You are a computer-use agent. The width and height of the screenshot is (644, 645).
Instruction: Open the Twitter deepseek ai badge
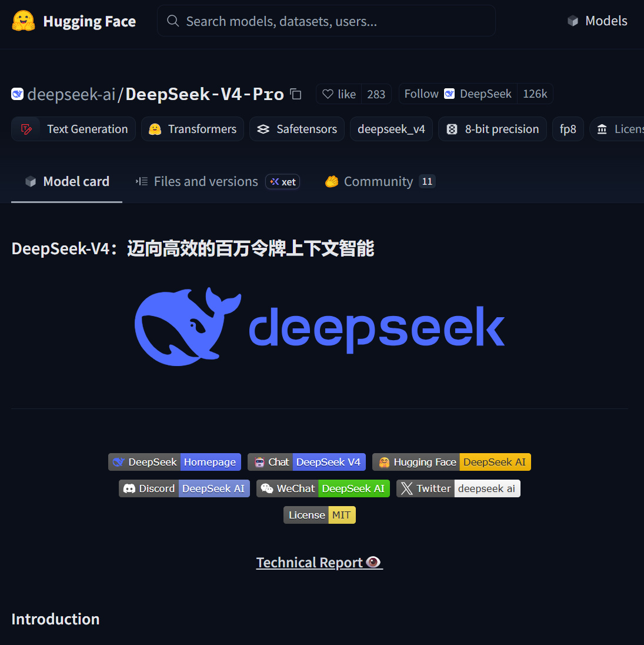tap(458, 488)
